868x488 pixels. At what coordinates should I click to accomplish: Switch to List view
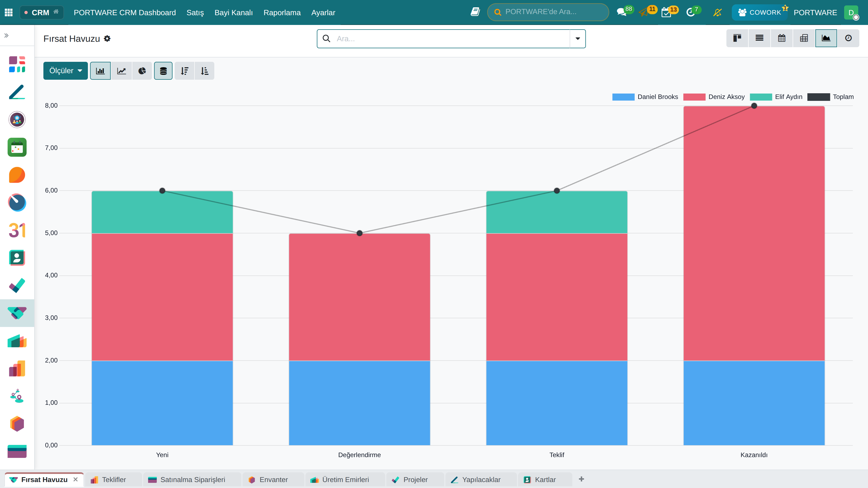(x=759, y=38)
